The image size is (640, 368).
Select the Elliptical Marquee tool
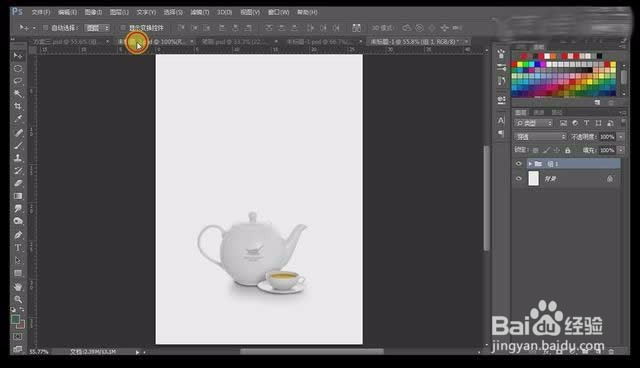[x=18, y=68]
